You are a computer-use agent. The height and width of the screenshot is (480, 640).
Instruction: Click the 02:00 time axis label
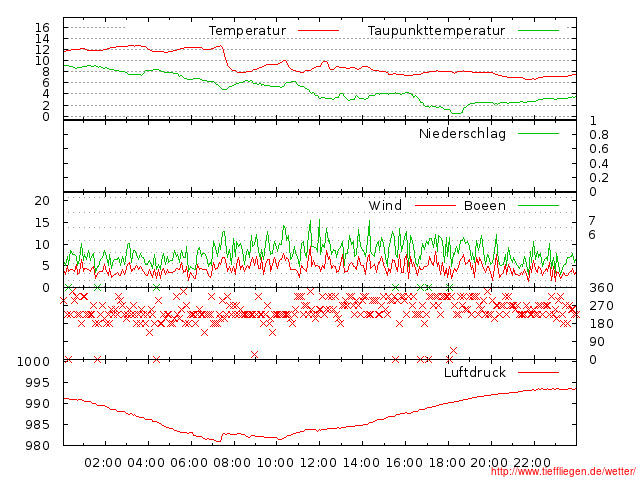tap(103, 463)
